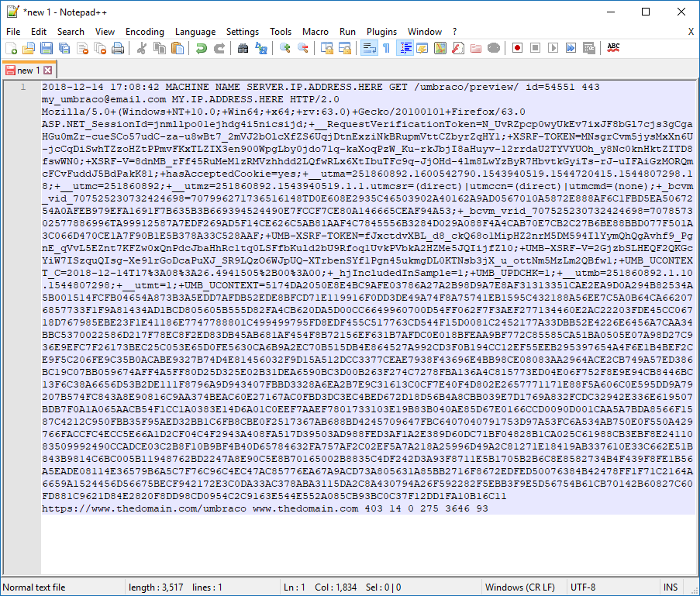Open the Window menu
700x596 pixels.
tap(425, 32)
